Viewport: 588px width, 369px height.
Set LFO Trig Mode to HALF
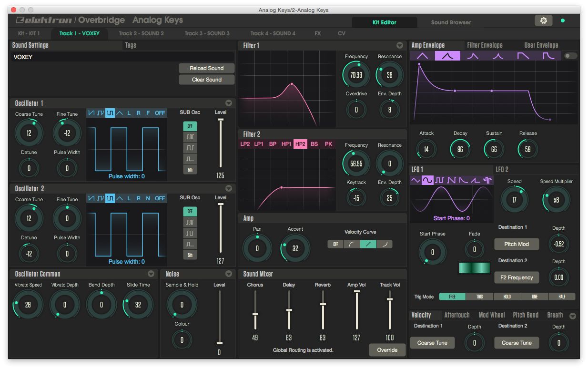point(562,297)
